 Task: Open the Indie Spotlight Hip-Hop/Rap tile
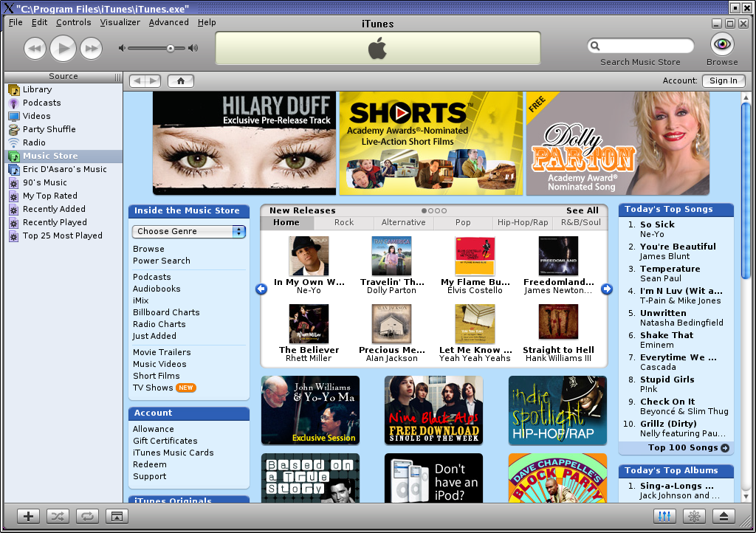coord(557,410)
